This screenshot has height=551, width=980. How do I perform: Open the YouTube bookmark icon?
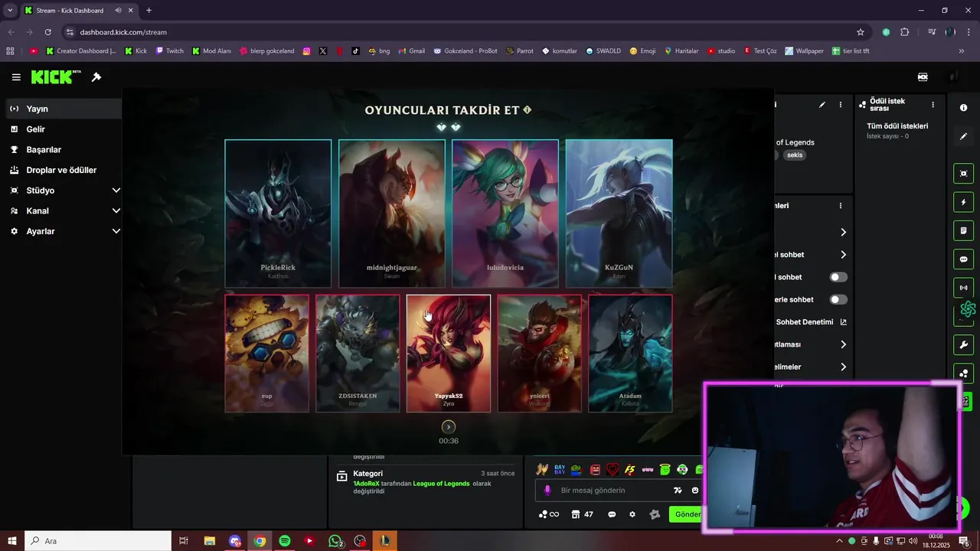click(34, 51)
